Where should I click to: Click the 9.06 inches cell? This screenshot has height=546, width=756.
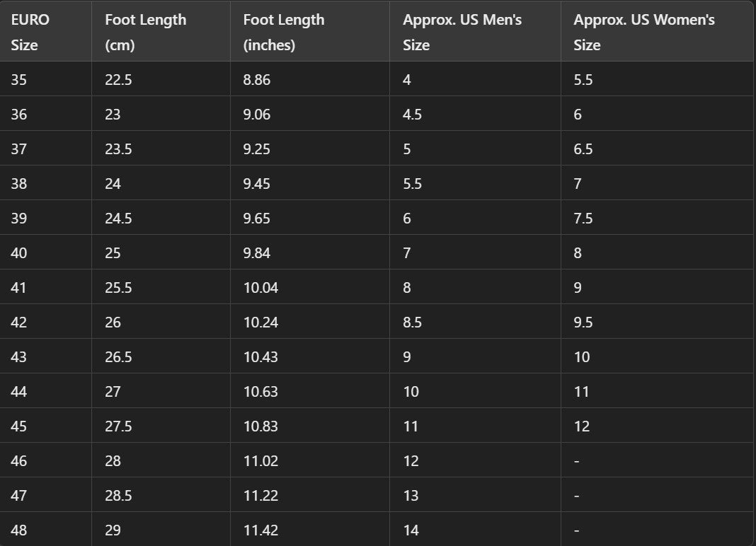pos(256,115)
